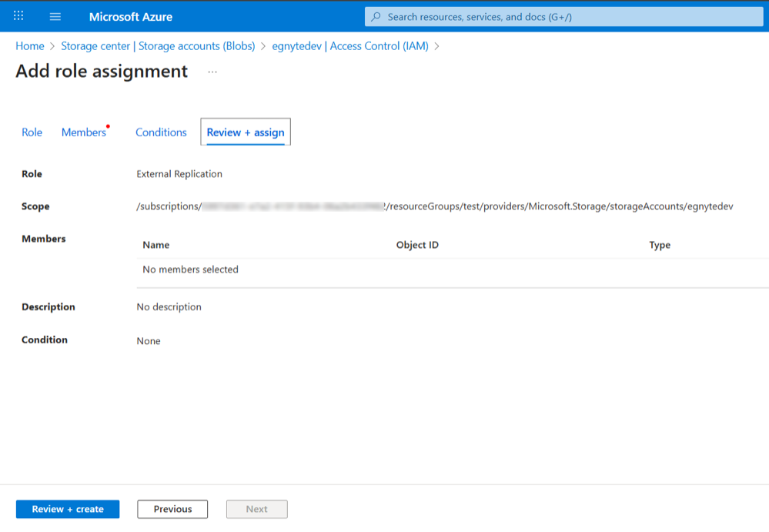Viewport: 769px width, 532px height.
Task: Switch to the Role tab
Action: [x=32, y=132]
